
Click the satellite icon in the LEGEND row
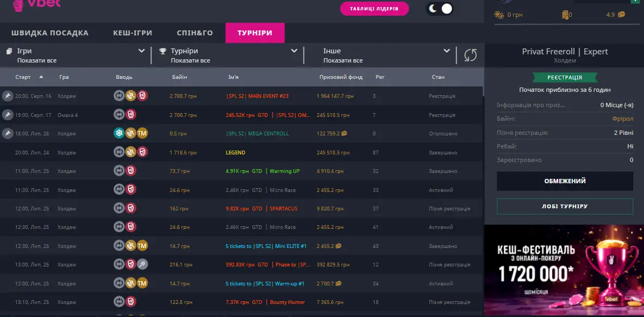click(131, 152)
